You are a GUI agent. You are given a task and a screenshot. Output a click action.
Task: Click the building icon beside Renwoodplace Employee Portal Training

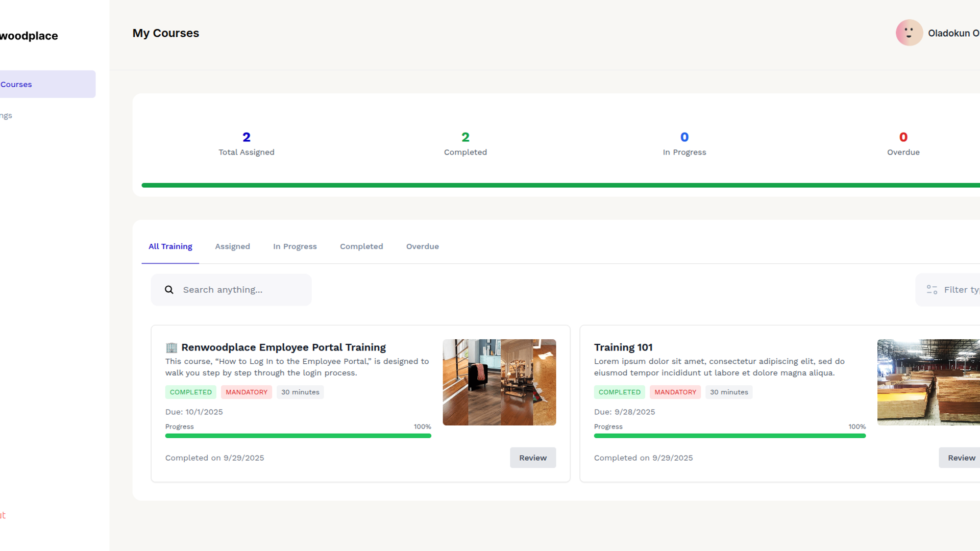171,348
